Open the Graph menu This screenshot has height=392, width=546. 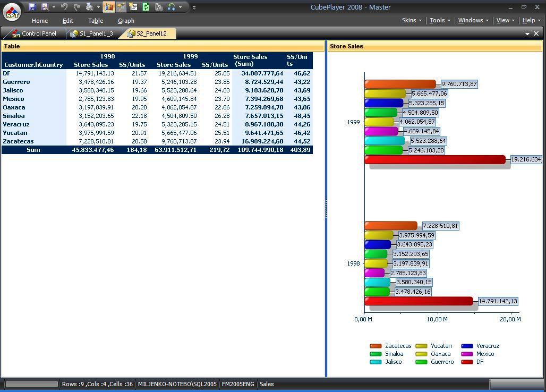(x=126, y=21)
